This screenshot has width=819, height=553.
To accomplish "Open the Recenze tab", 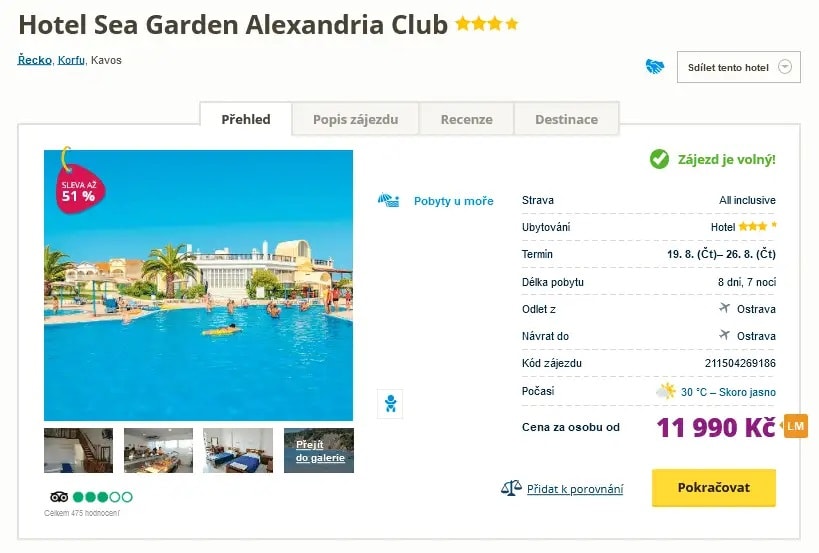I will point(466,119).
